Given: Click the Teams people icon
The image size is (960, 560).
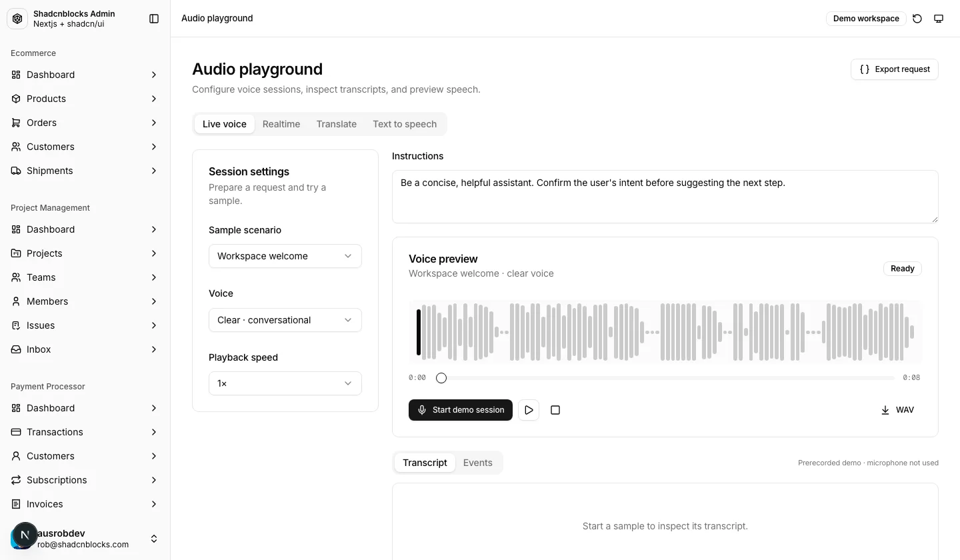Looking at the screenshot, I should [16, 277].
